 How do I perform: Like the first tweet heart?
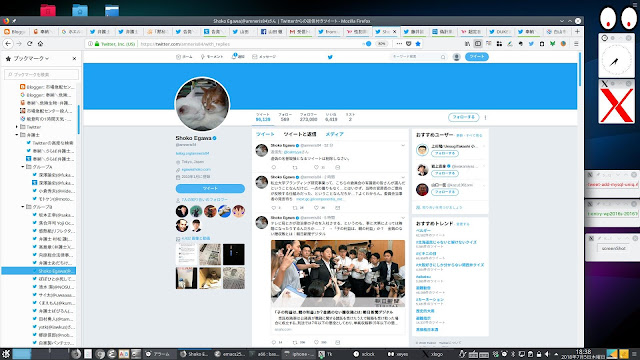tap(316, 167)
